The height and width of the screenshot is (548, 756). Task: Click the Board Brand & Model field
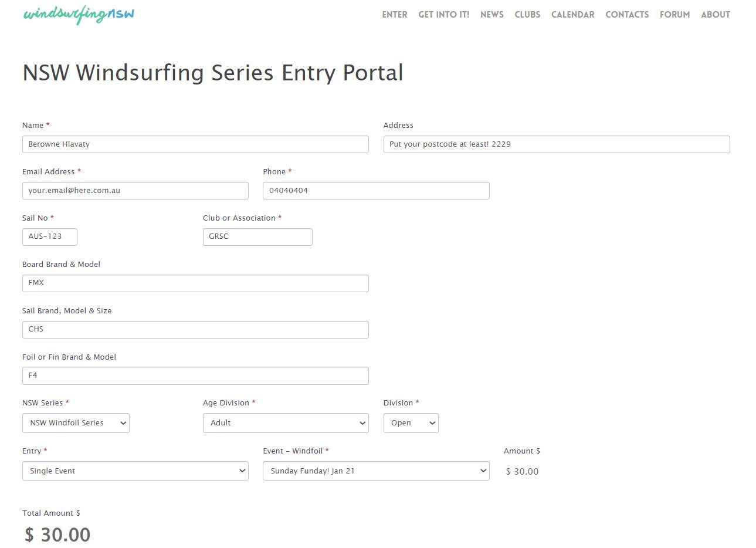tap(195, 283)
